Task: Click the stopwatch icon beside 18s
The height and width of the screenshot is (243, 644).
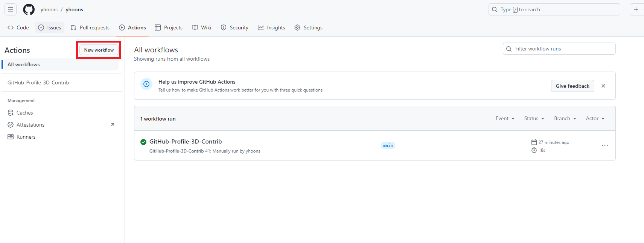Action: point(534,150)
